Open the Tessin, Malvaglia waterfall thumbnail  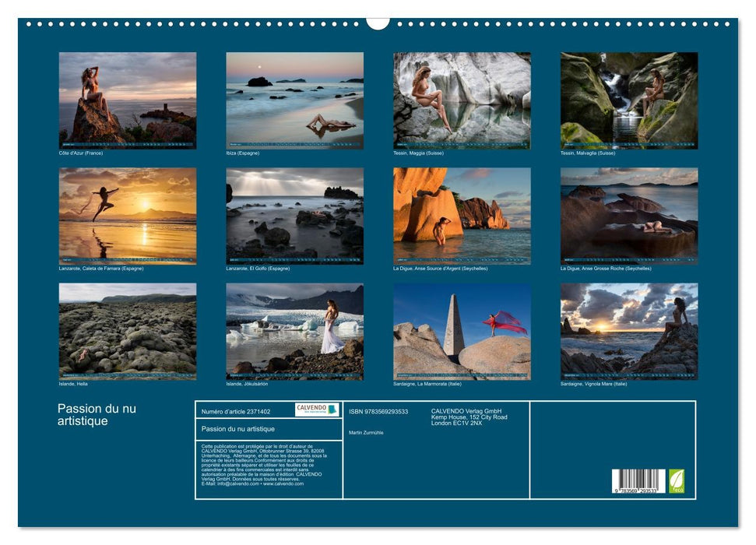pos(629,100)
